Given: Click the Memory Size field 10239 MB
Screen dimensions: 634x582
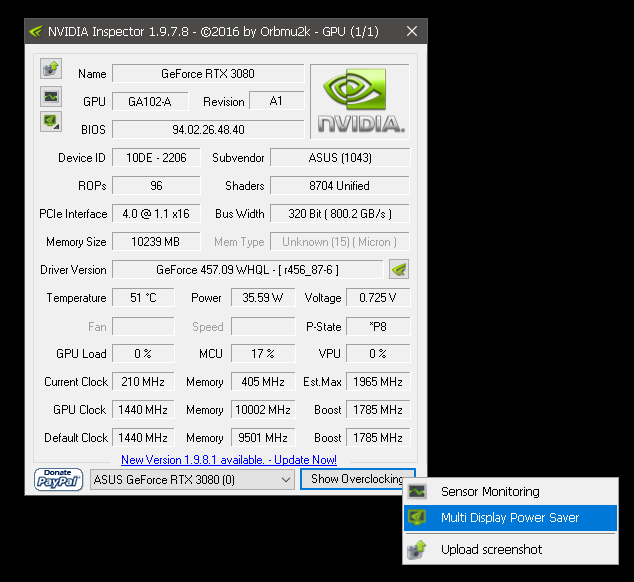Looking at the screenshot, I should click(x=156, y=242).
